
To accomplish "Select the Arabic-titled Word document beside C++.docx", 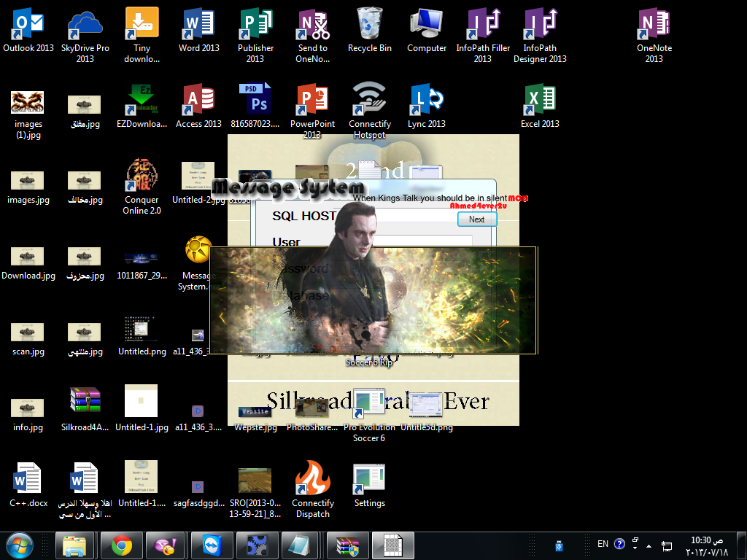I will [x=84, y=478].
